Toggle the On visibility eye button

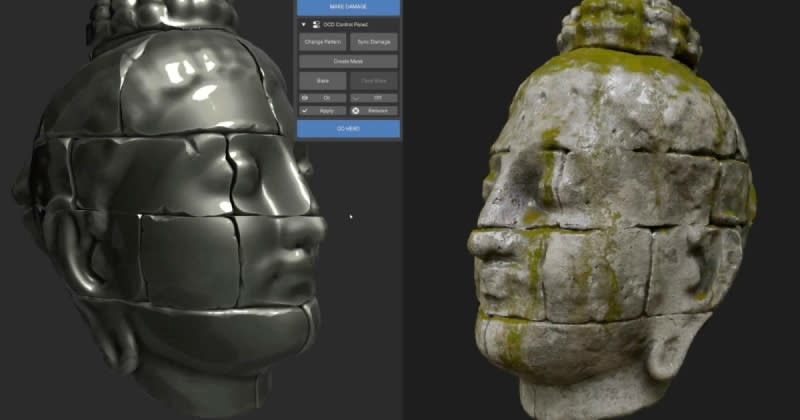pos(322,98)
